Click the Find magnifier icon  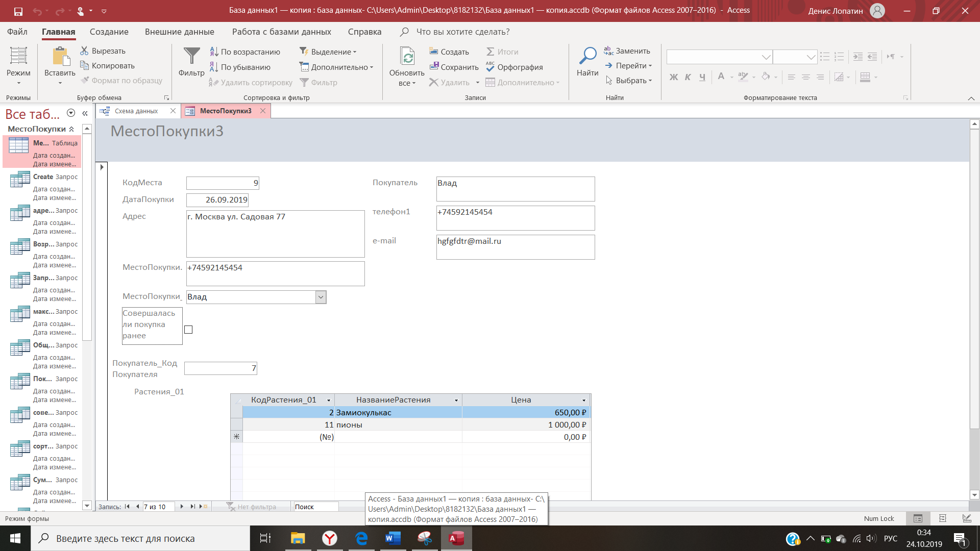pos(587,56)
